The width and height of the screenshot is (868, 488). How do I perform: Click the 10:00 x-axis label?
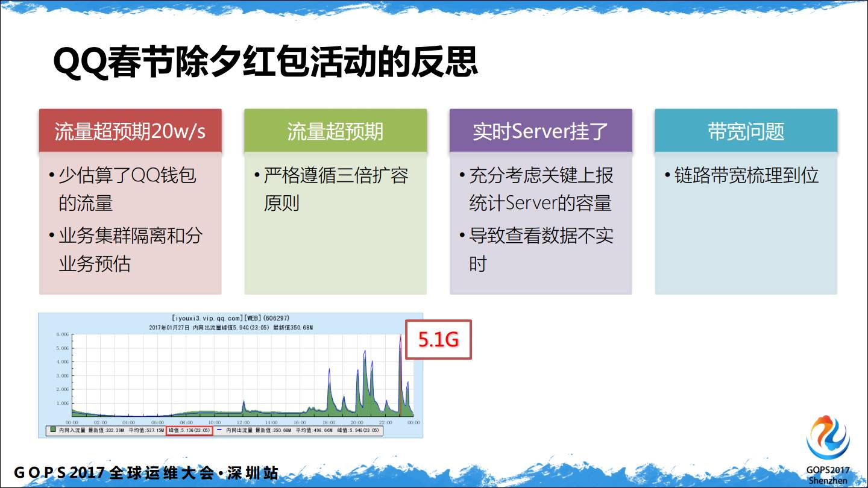pos(215,422)
